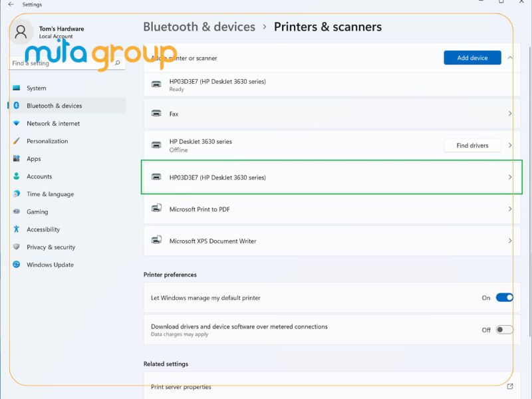Toggle download drivers over metered connections
532x399 pixels.
coord(505,329)
